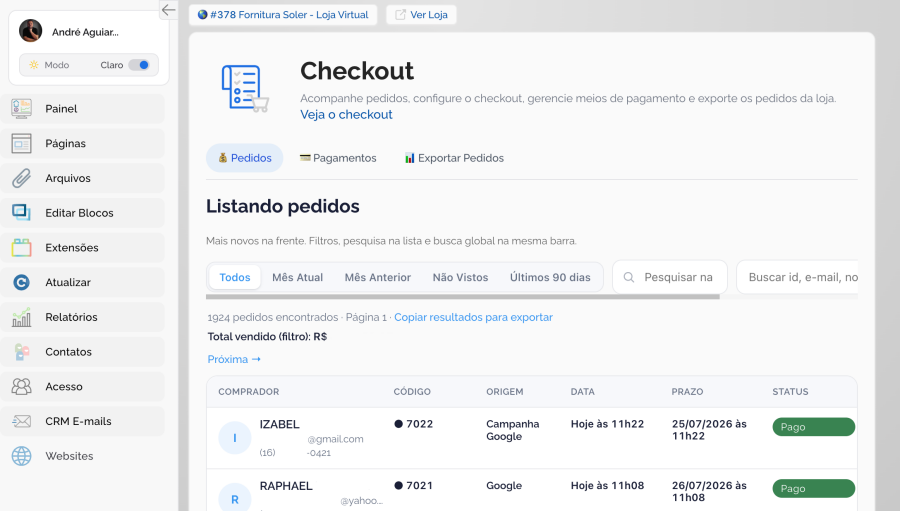The image size is (900, 511).
Task: Select the Últimos 90 dias filter
Action: tap(550, 277)
